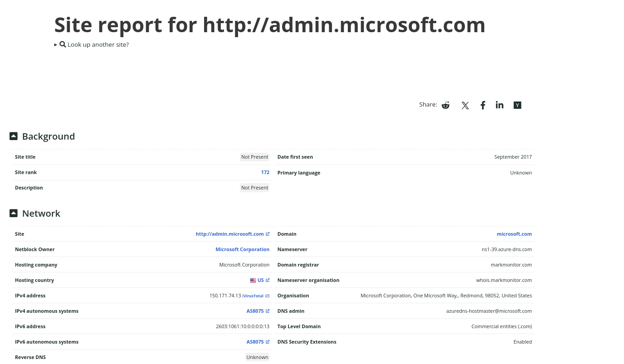Image resolution: width=624 pixels, height=364 pixels.
Task: Open Microsoft Corporation netblock owner link
Action: (x=242, y=249)
